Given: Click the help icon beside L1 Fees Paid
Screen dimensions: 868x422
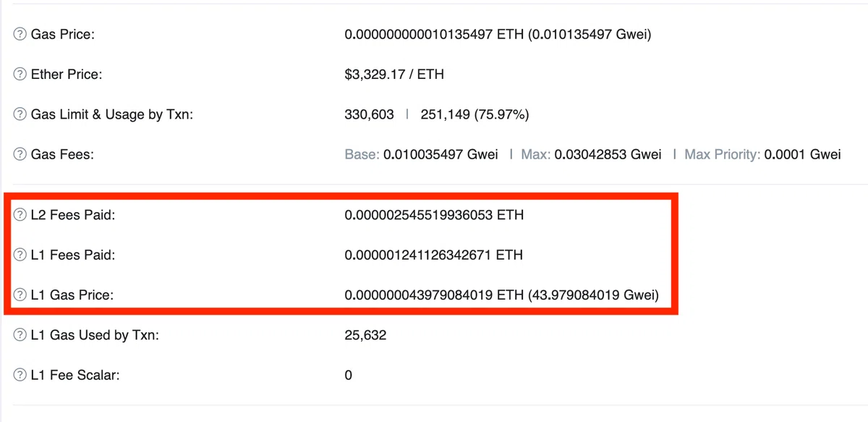Looking at the screenshot, I should pos(21,255).
